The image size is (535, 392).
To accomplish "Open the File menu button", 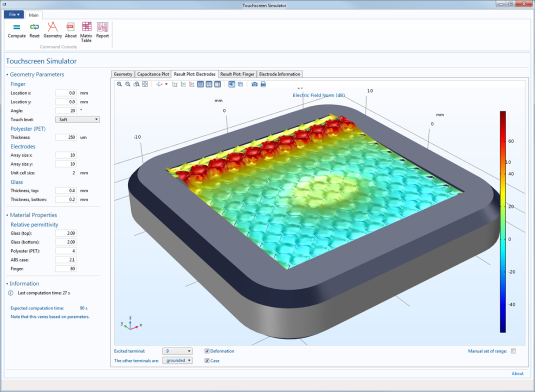I will (14, 15).
